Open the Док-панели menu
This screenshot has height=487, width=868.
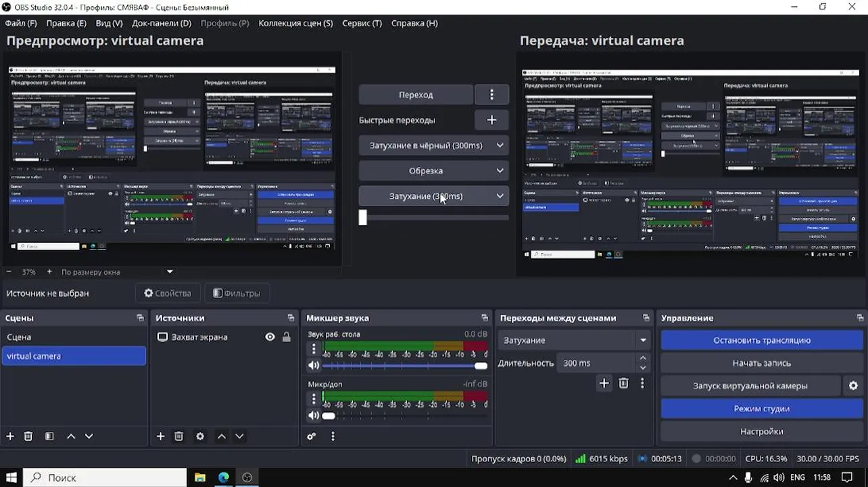pyautogui.click(x=162, y=23)
